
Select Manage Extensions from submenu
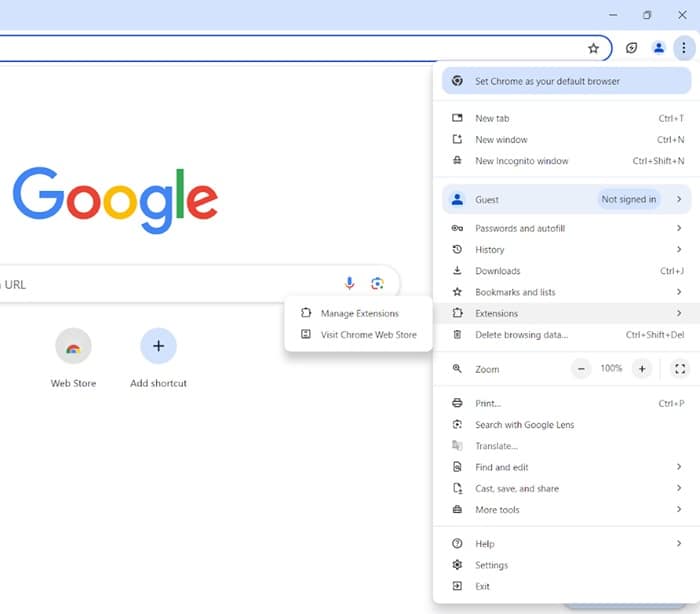[359, 313]
